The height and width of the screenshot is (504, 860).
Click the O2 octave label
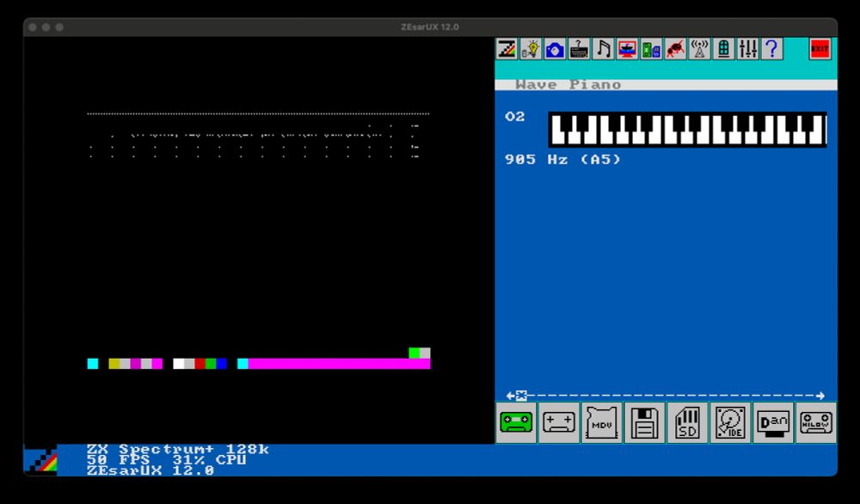tap(515, 116)
